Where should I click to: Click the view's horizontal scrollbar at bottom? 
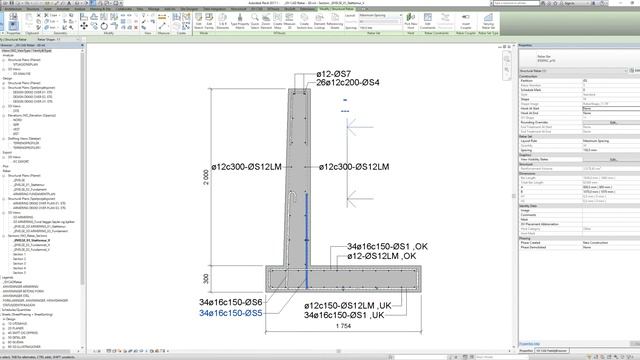click(x=339, y=351)
